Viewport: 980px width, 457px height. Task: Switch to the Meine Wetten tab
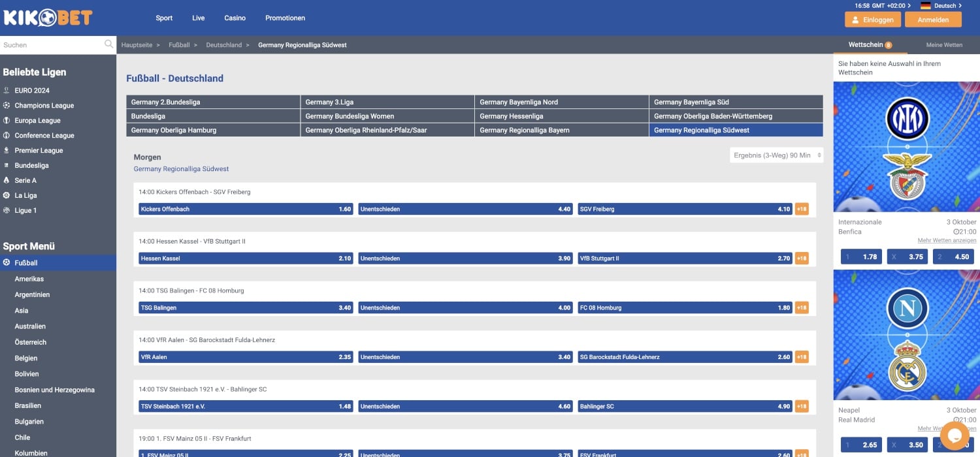tap(944, 45)
